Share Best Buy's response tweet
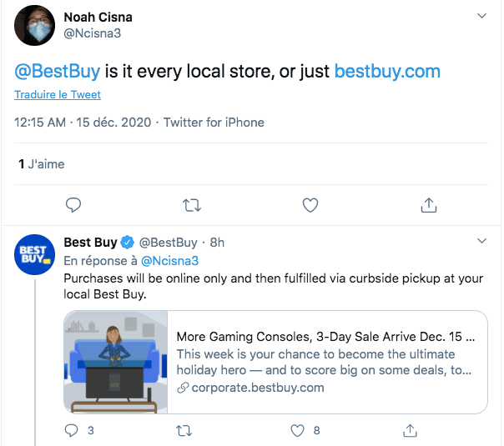504x446 pixels. tap(409, 430)
